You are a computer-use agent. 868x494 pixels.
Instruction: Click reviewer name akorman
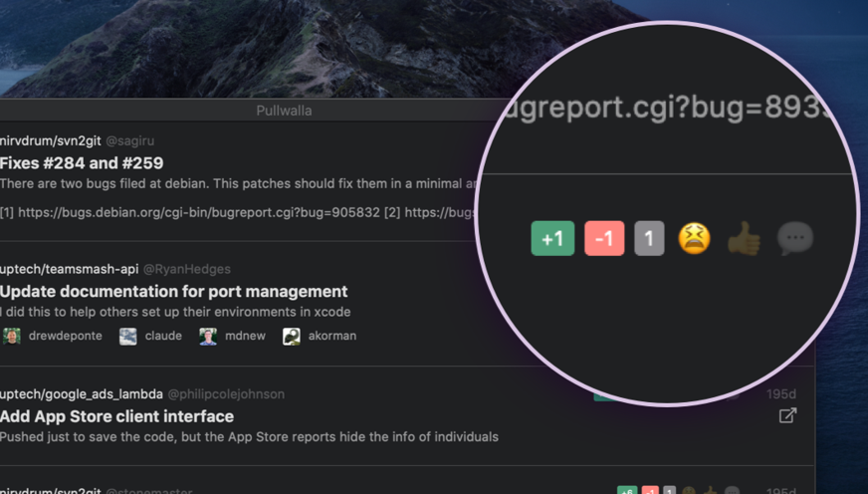tap(332, 337)
